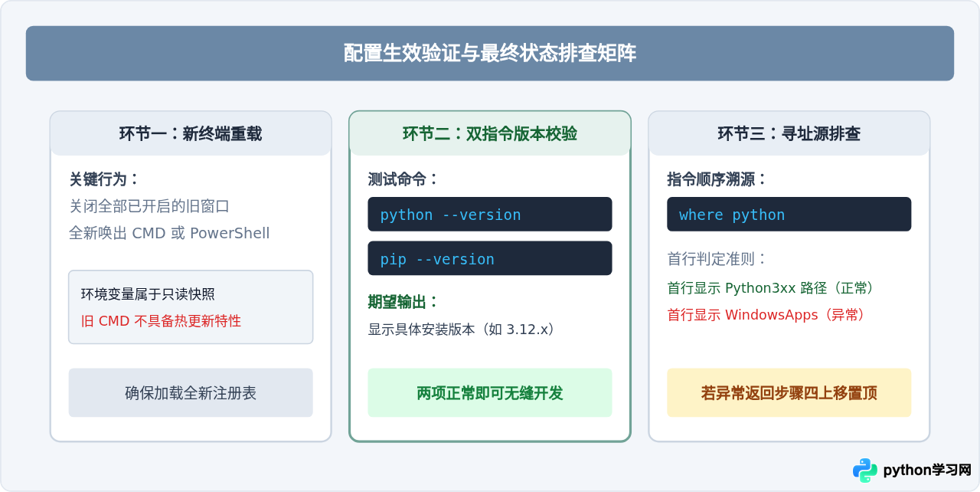The width and height of the screenshot is (980, 492).
Task: Select the header 环节三：寻址源排查
Action: tap(789, 134)
